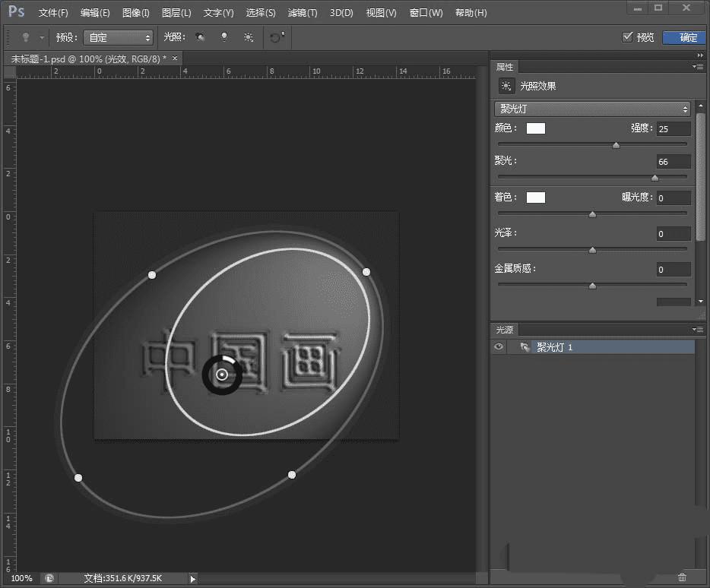Open the 滤镜(T) menu
Screen dimensions: 710x588
303,13
